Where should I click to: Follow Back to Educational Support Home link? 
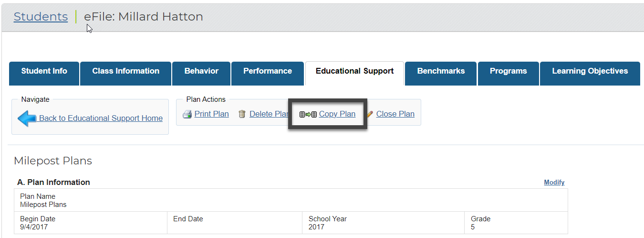[101, 119]
